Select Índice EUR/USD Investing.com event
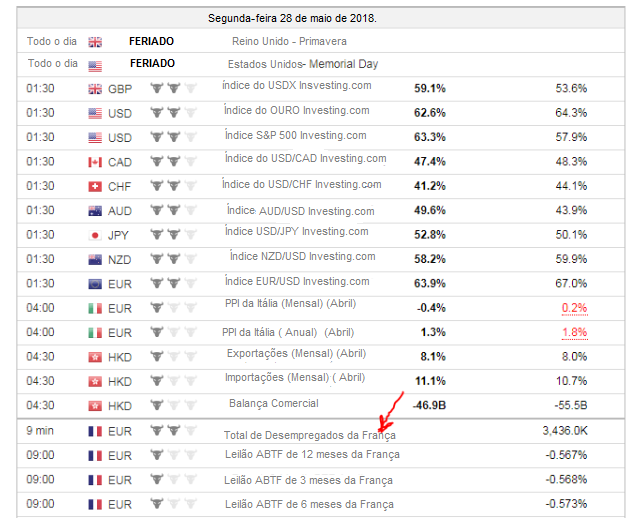This screenshot has width=641, height=530. [x=297, y=282]
